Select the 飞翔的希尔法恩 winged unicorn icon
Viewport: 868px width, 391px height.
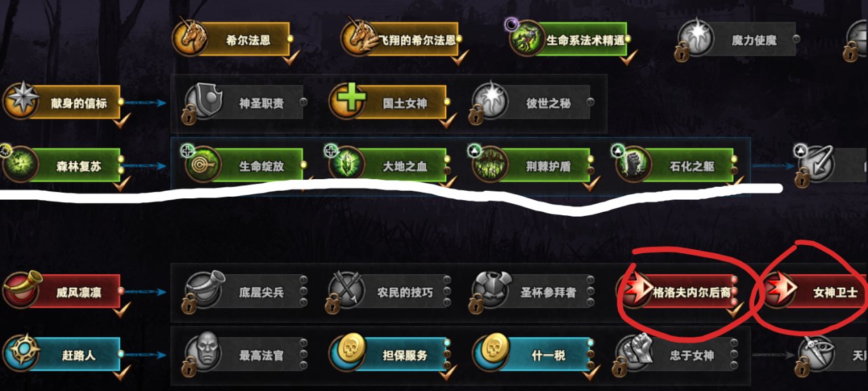[x=359, y=39]
